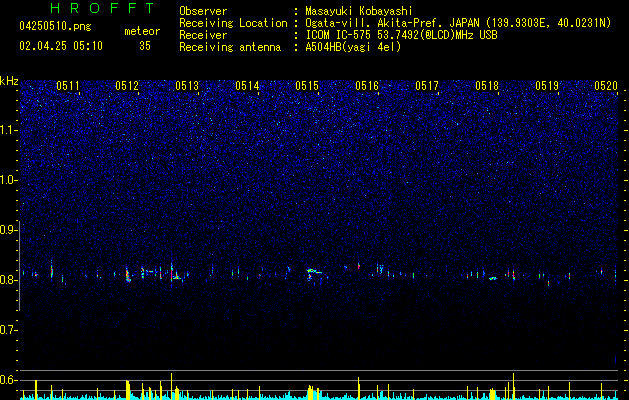Select the ICOM IC-575 53.7492 MHz receiver text
This screenshot has height=400, width=629.
pyautogui.click(x=401, y=35)
